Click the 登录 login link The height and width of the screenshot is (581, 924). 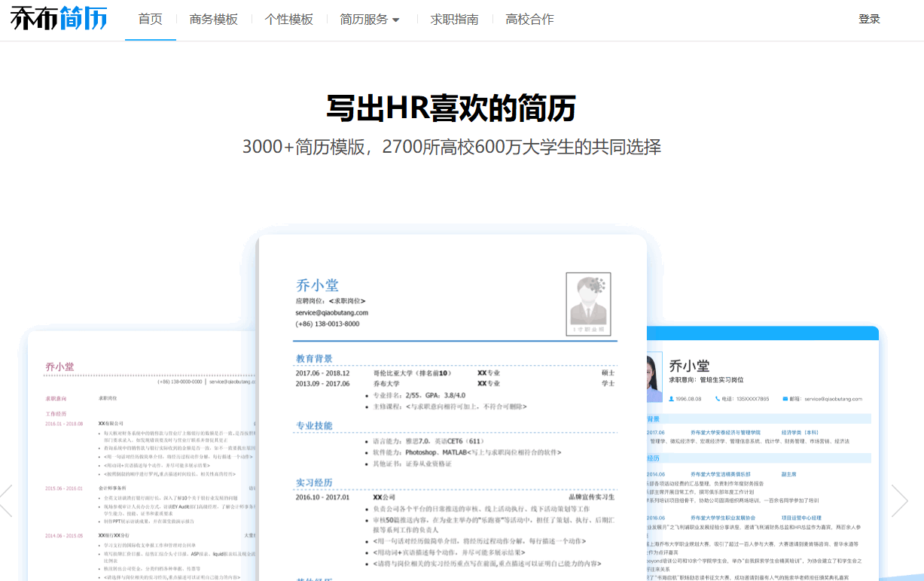869,20
